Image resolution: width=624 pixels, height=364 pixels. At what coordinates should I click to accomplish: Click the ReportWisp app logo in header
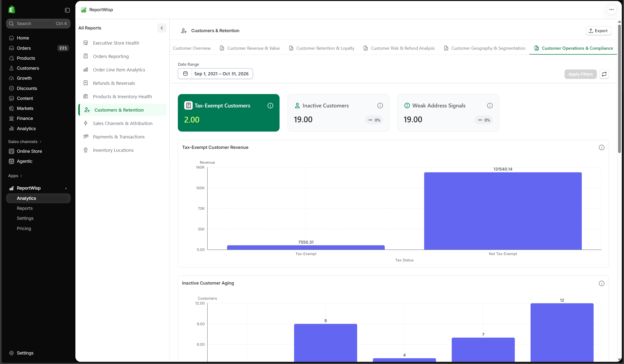84,10
